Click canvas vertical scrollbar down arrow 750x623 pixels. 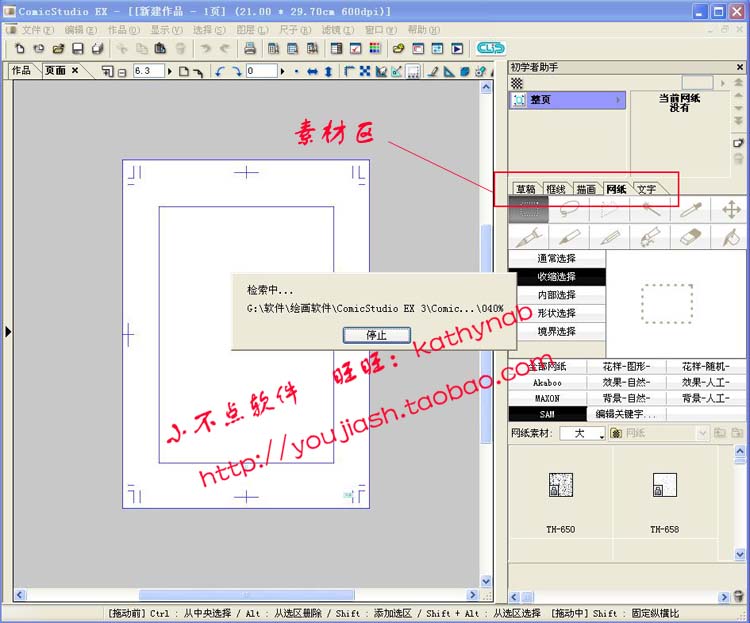[x=486, y=581]
